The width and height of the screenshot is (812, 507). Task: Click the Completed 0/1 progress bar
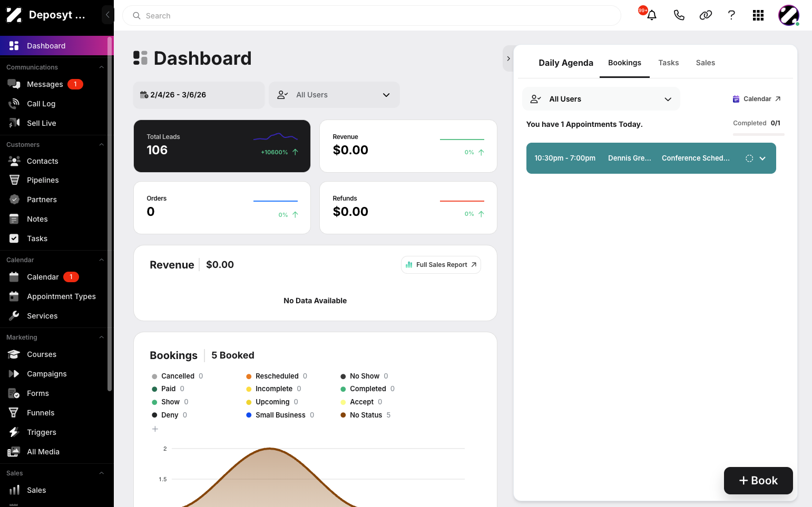[x=758, y=135]
